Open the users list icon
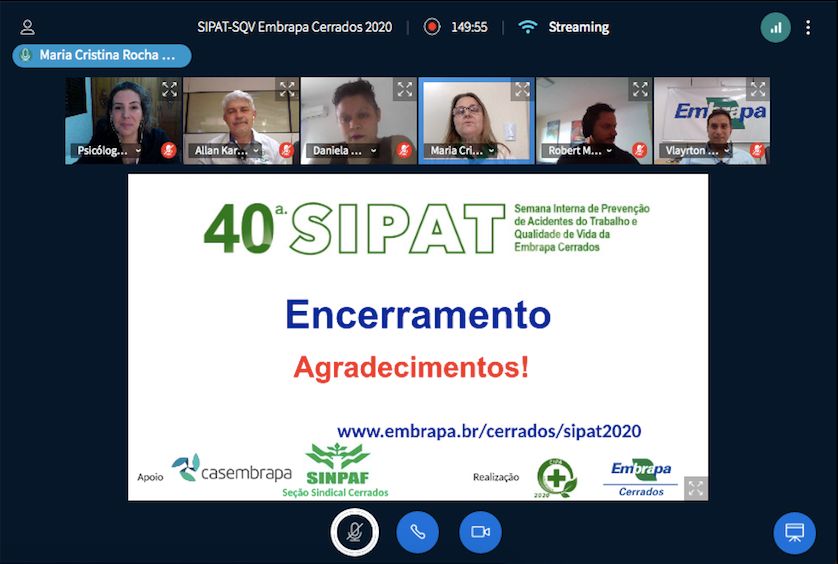 coord(27,27)
